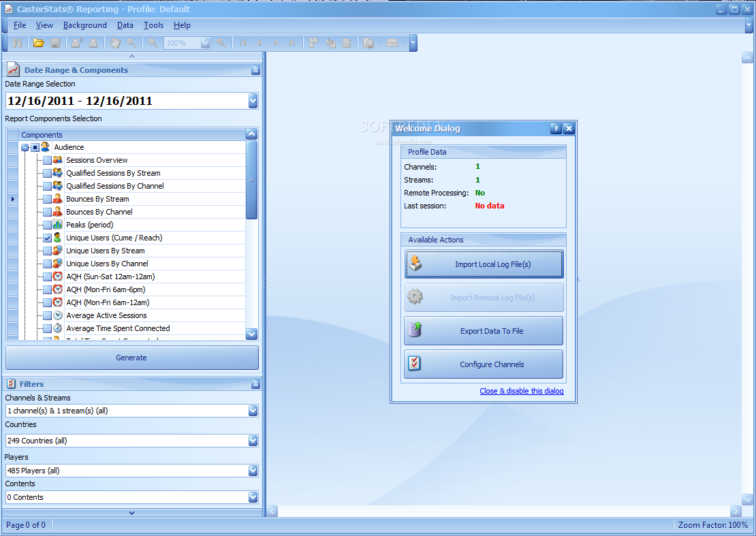Viewport: 756px width, 536px height.
Task: Check Unique Users By Stream checkbox
Action: click(x=47, y=251)
